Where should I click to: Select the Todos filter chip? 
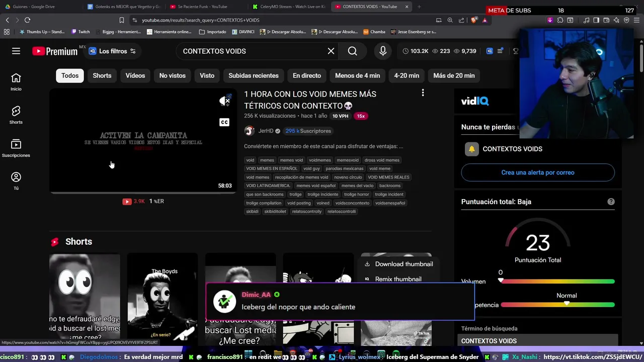tap(70, 75)
